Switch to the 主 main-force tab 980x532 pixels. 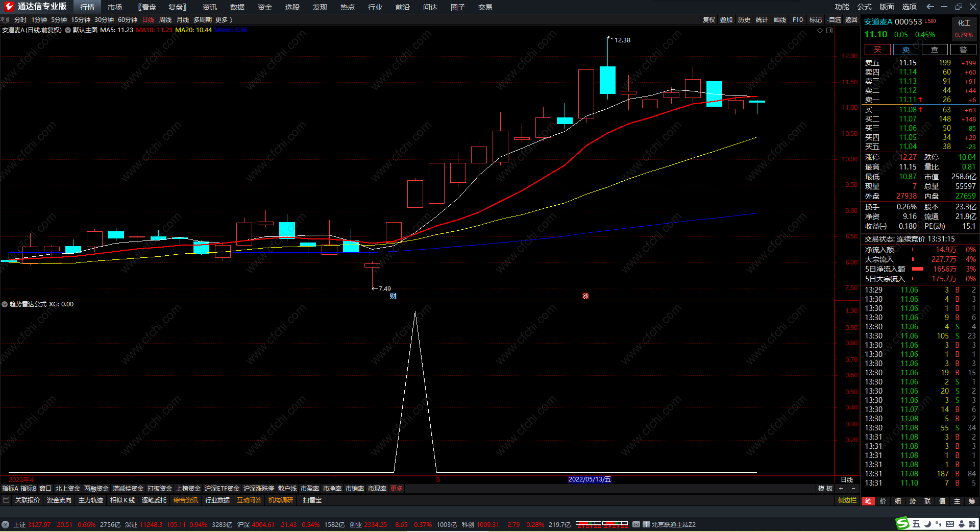click(957, 501)
